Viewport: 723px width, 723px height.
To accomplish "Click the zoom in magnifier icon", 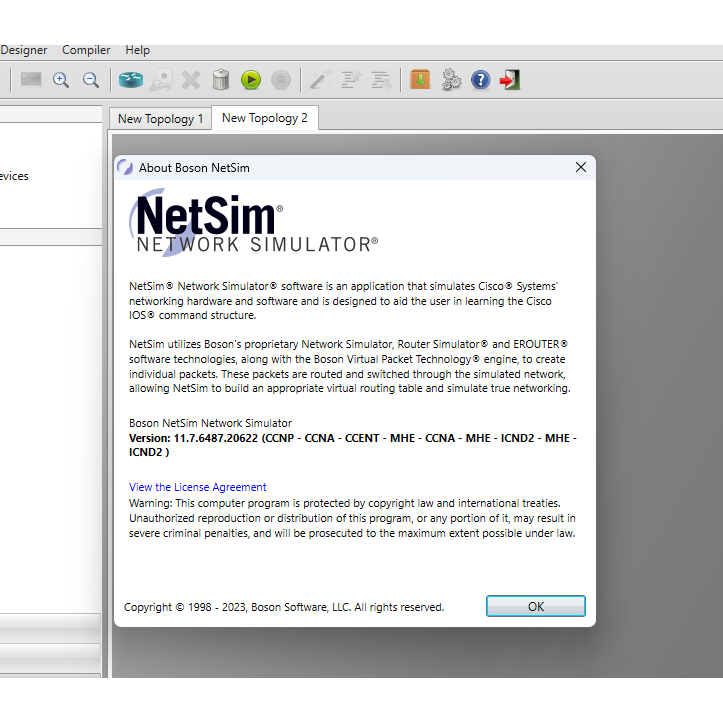I will 61,80.
